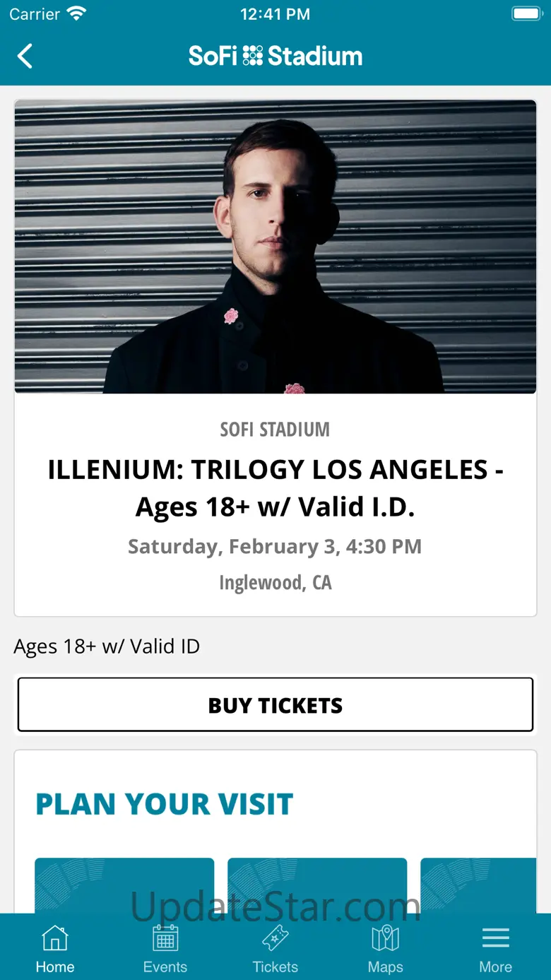Open the first Plan Your Visit card
Screen dimensions: 551x980
point(124,885)
